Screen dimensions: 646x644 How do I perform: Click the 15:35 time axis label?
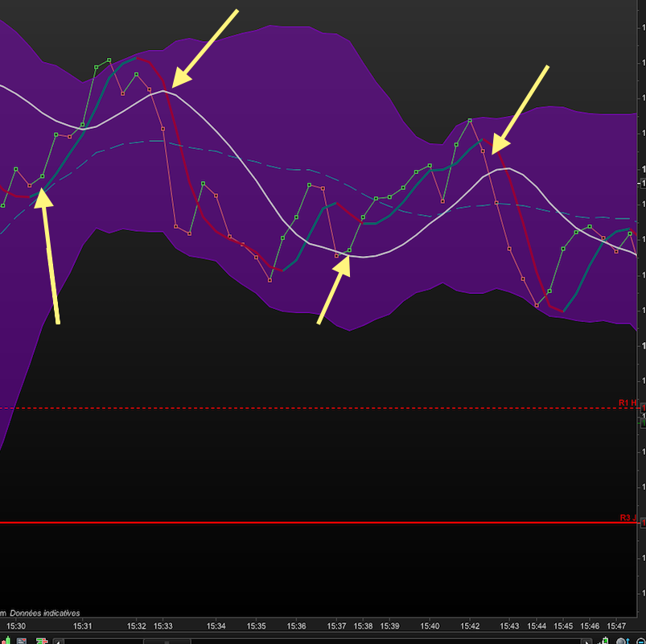tap(257, 625)
